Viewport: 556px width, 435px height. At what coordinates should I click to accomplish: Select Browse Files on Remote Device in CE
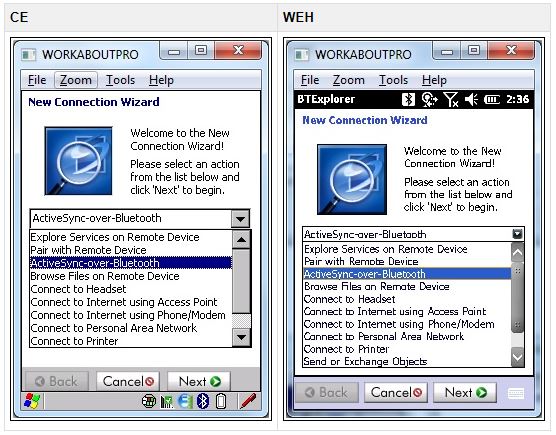pyautogui.click(x=131, y=276)
